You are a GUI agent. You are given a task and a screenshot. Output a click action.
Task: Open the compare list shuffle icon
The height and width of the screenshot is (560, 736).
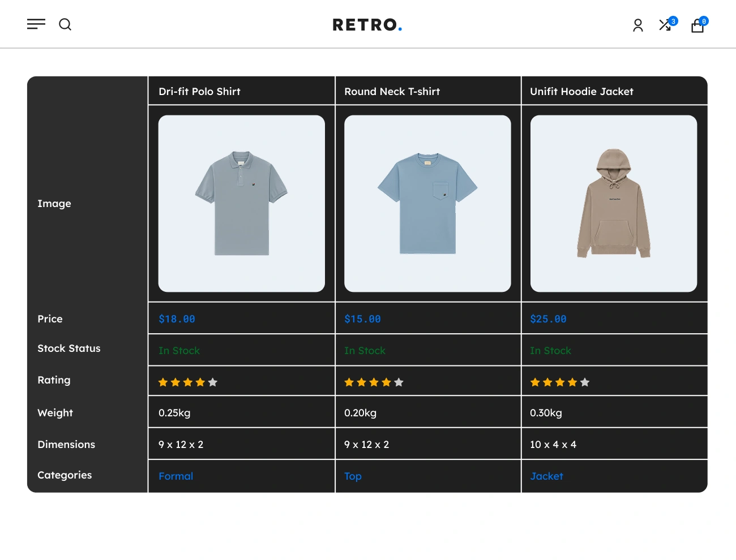pos(666,25)
